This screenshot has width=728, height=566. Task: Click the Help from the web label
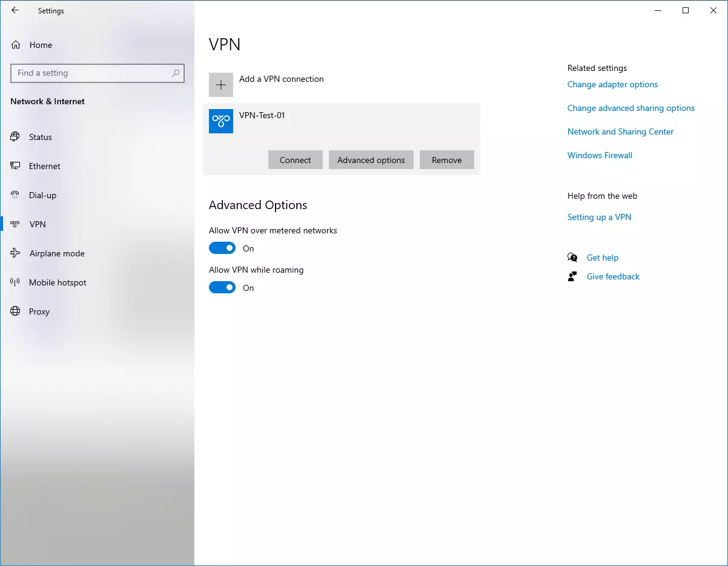(602, 196)
